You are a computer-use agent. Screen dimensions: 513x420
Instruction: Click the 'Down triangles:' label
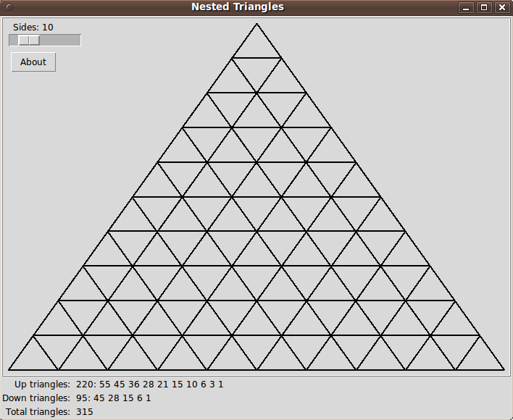coord(36,398)
